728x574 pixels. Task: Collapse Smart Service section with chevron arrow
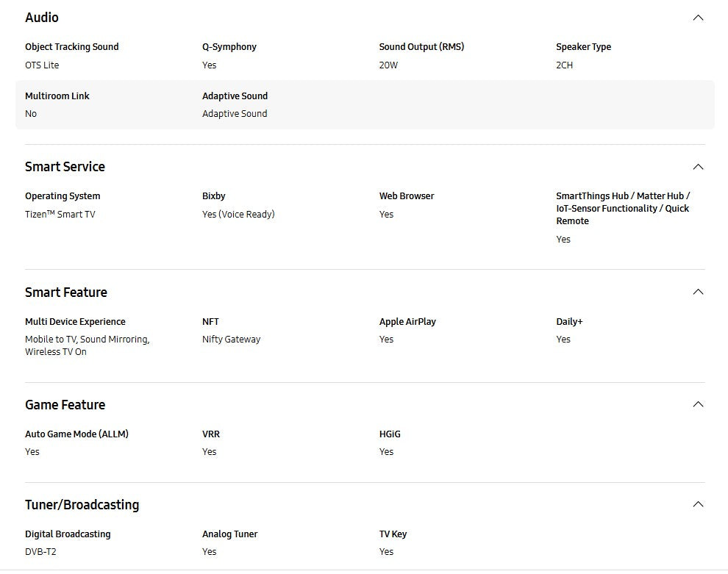pos(698,167)
